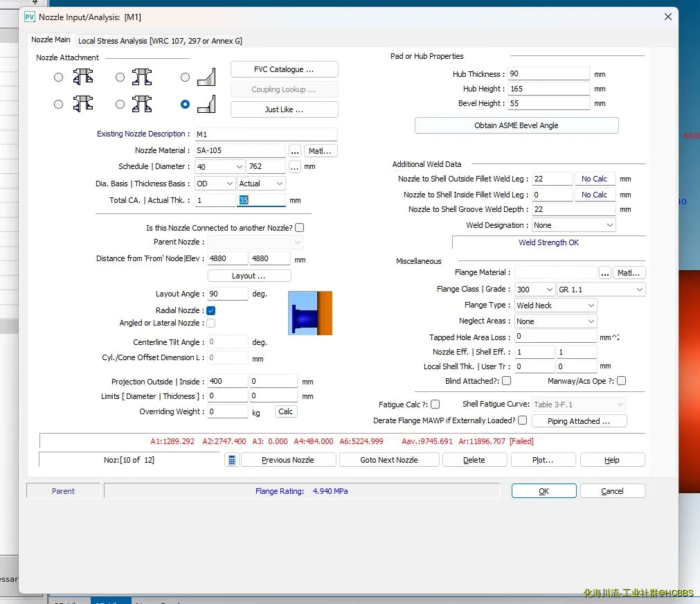Switch to the Nozzle Main tab
This screenshot has width=700, height=604.
51,39
